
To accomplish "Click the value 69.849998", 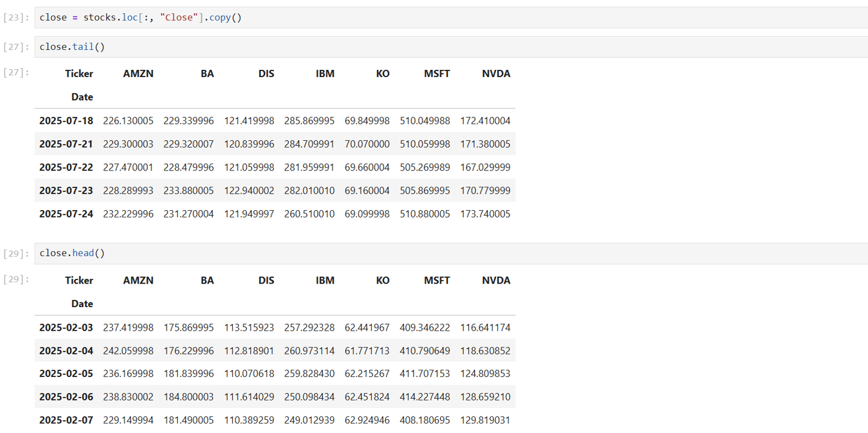I will [x=367, y=120].
